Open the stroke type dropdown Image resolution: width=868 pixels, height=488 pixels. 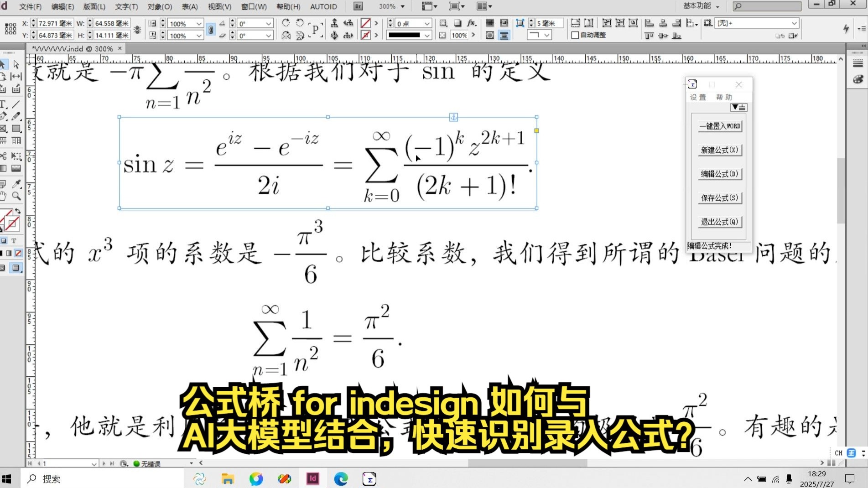point(427,35)
